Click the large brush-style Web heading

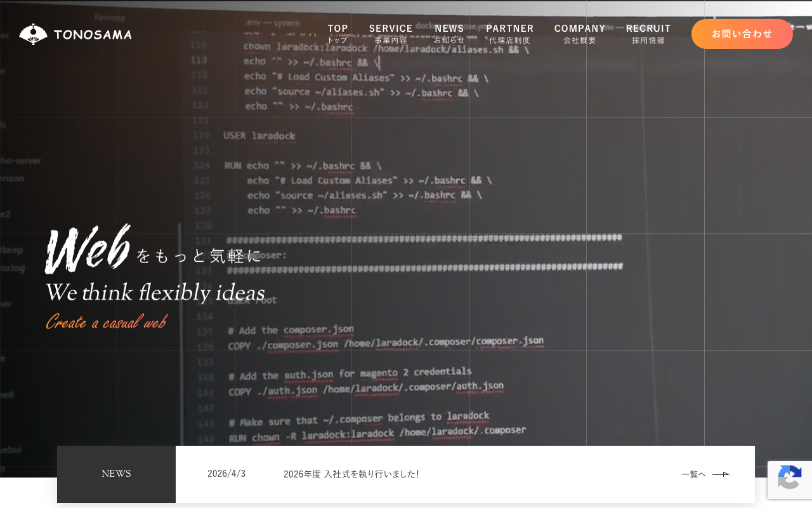coord(88,249)
